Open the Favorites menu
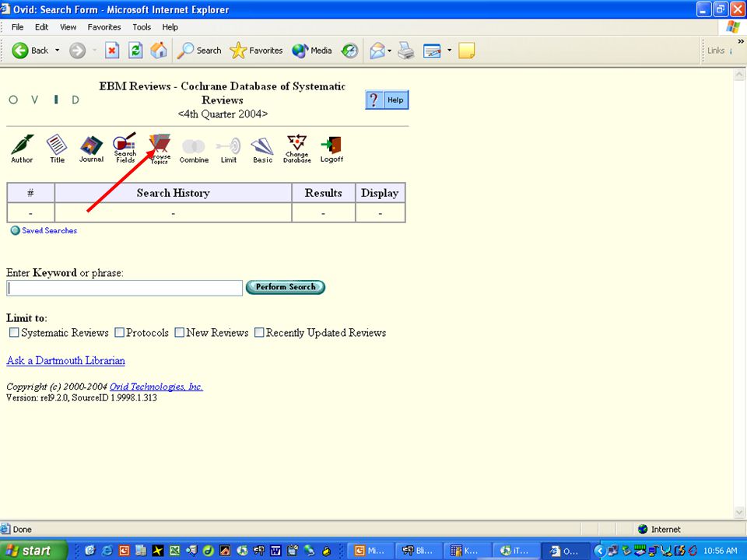Viewport: 747px width, 560px height. point(104,27)
